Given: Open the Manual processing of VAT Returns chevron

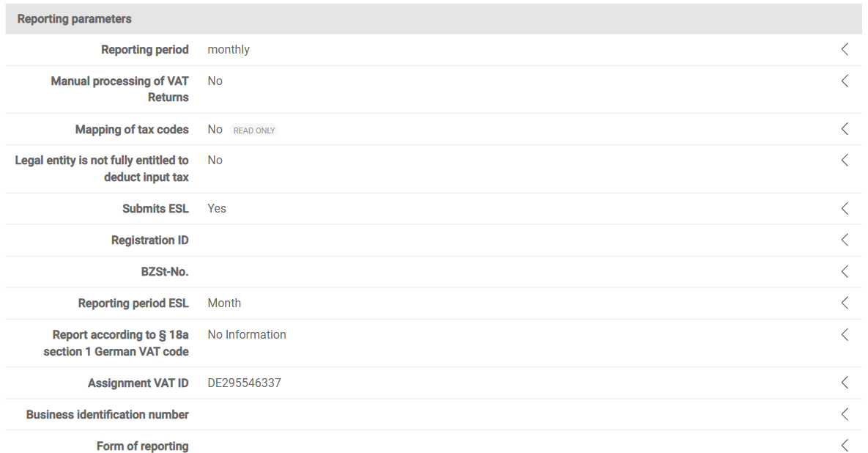Looking at the screenshot, I should point(845,81).
